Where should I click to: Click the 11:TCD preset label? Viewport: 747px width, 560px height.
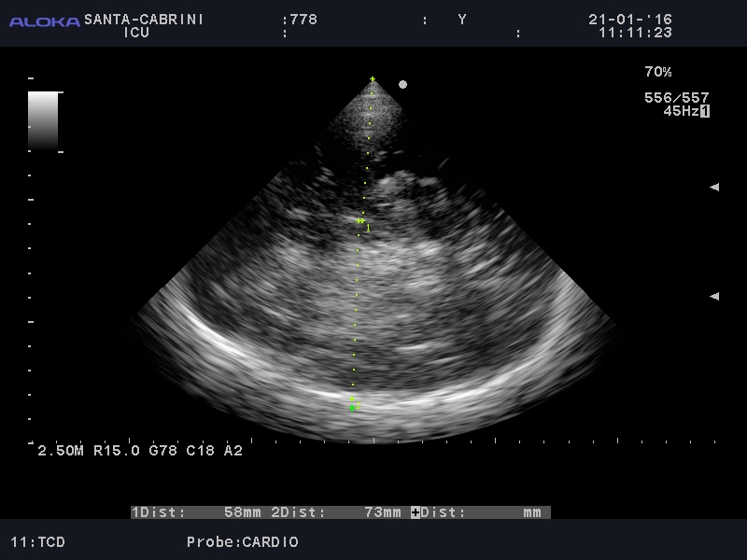pos(37,541)
